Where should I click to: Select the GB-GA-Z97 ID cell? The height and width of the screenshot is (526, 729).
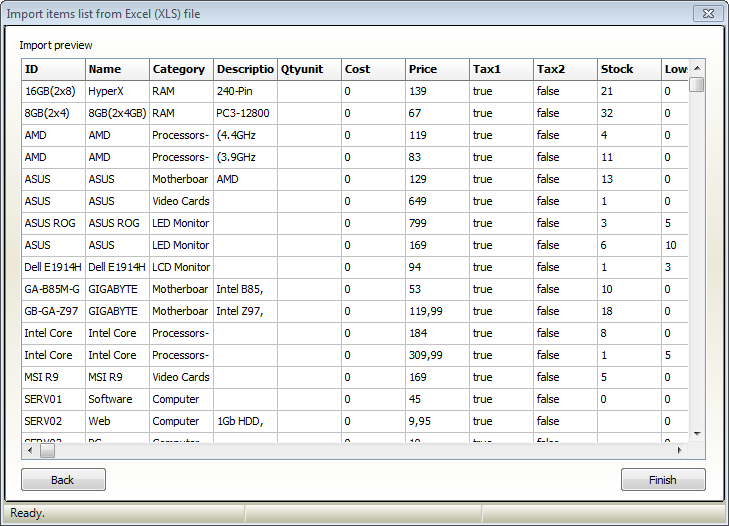[53, 311]
